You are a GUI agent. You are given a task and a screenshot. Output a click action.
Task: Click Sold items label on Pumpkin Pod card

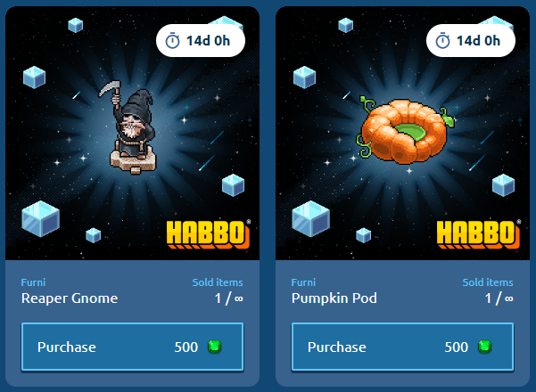pos(488,282)
